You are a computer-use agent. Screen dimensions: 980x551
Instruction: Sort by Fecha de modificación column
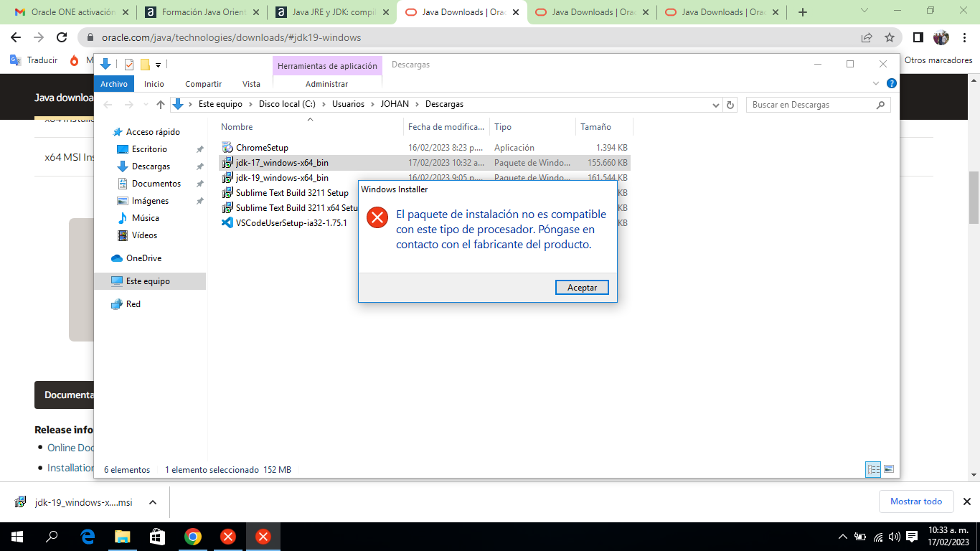[447, 127]
